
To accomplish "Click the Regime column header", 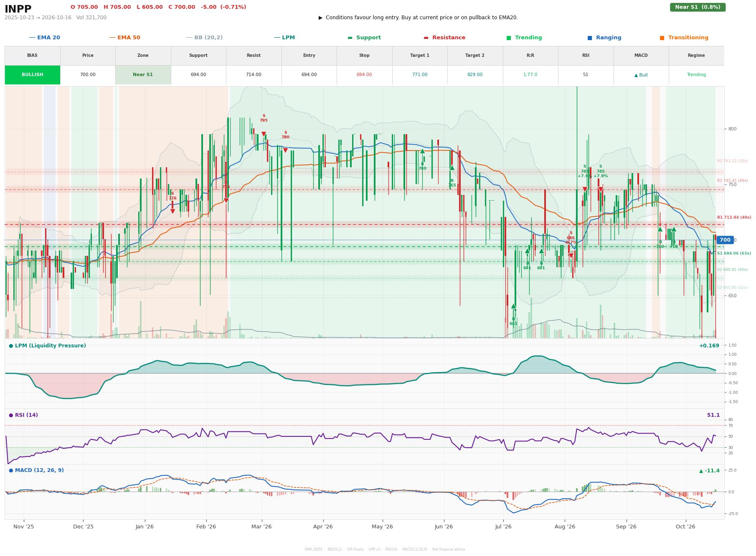I will pos(696,56).
